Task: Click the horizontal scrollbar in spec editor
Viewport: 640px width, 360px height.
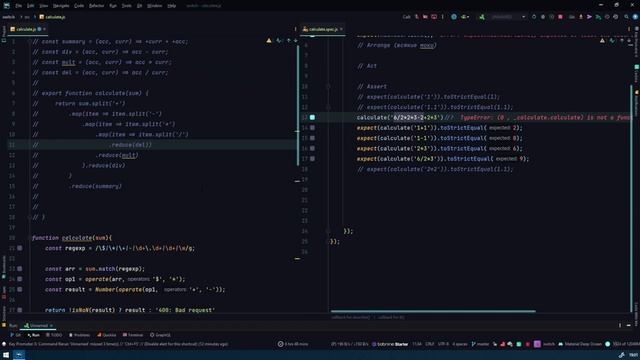Action: coord(433,311)
